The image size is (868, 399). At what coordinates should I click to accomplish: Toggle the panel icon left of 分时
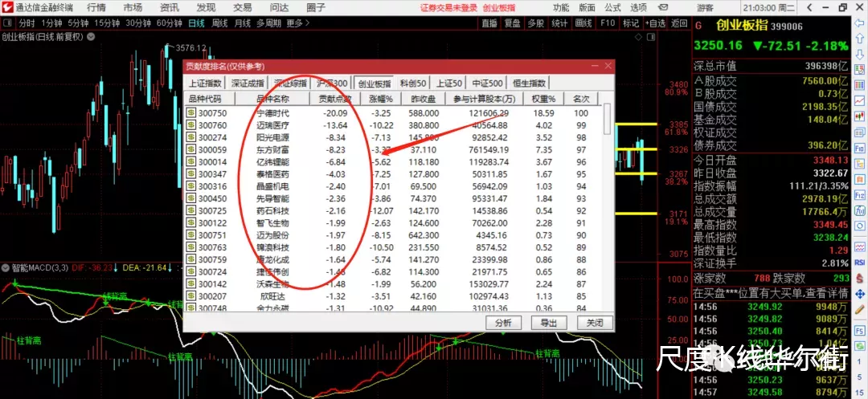(9, 23)
